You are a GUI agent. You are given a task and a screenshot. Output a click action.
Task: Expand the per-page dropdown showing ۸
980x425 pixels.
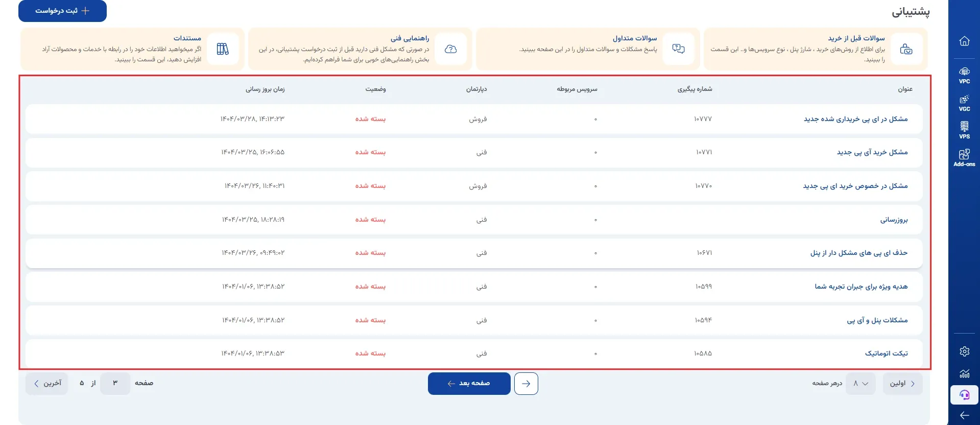861,384
